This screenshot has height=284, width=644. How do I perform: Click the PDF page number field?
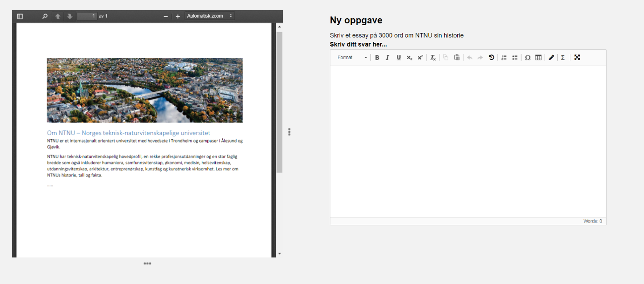87,16
